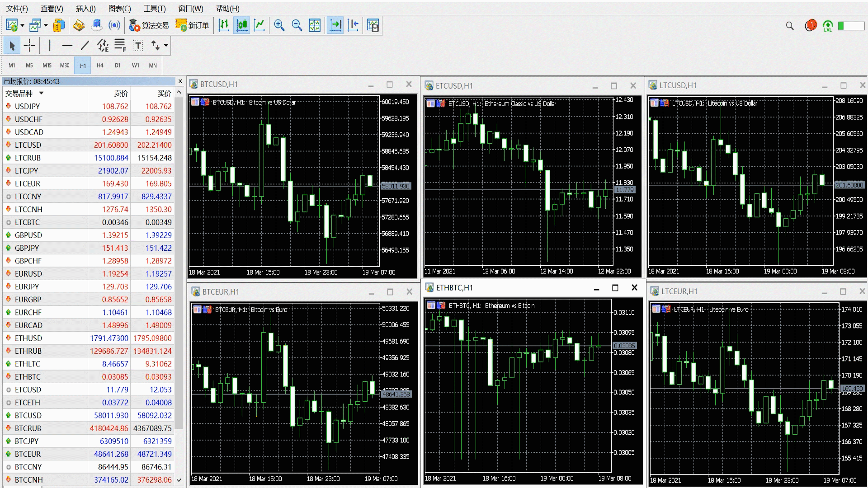Click the 卖价 column header
868x488 pixels.
[121, 94]
